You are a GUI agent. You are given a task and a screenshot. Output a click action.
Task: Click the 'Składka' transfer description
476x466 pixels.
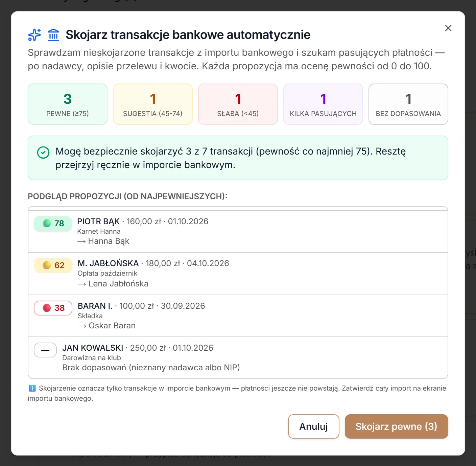(x=90, y=316)
